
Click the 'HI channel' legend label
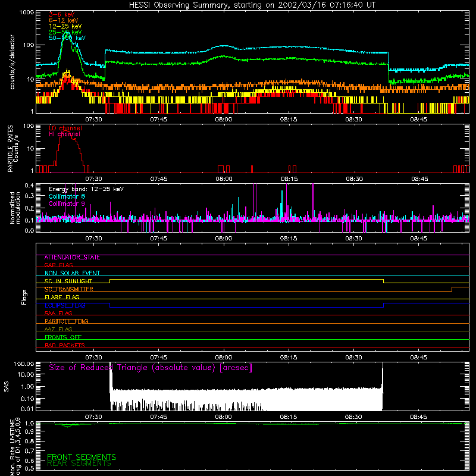tap(64, 134)
